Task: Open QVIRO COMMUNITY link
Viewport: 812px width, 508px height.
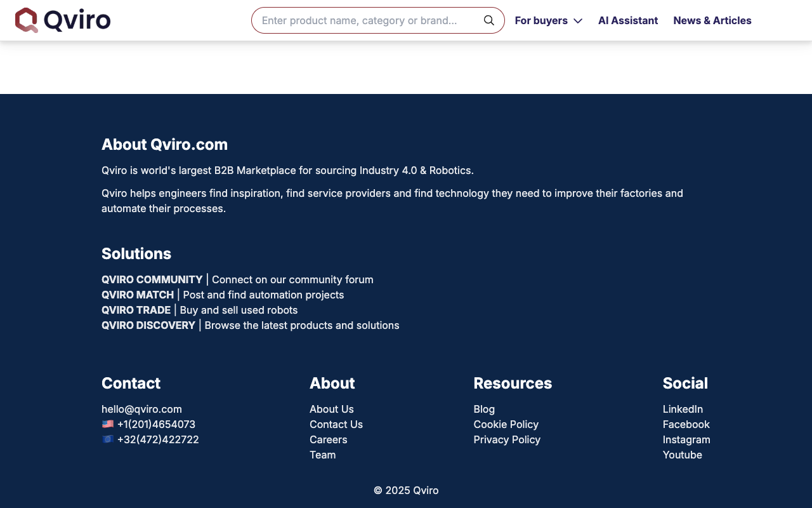Action: coord(152,279)
